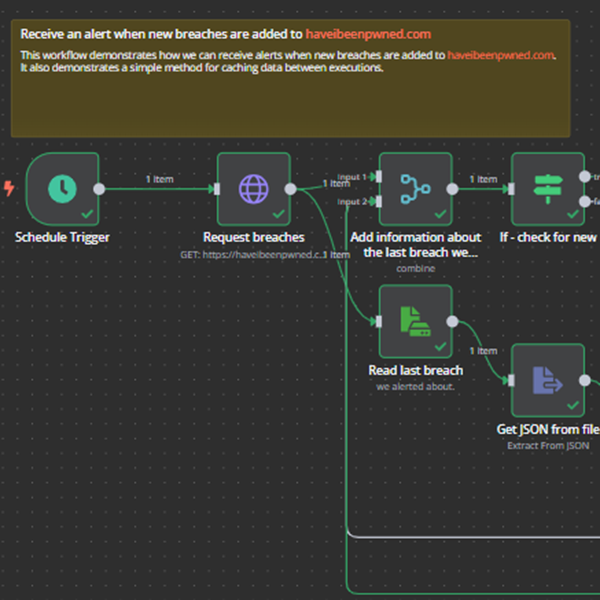
Task: Select the merge node 'Add information about'
Action: (416, 189)
